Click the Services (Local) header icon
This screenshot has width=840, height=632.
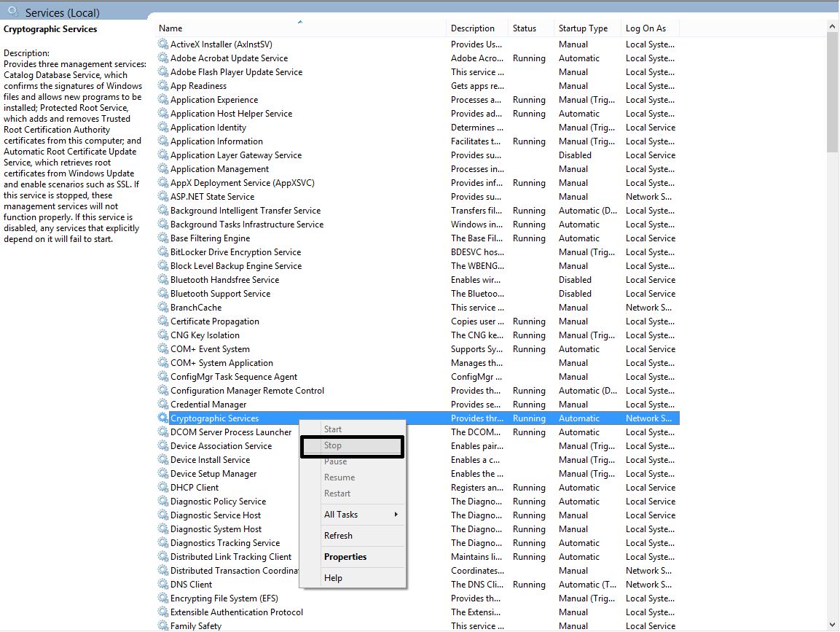pyautogui.click(x=13, y=11)
